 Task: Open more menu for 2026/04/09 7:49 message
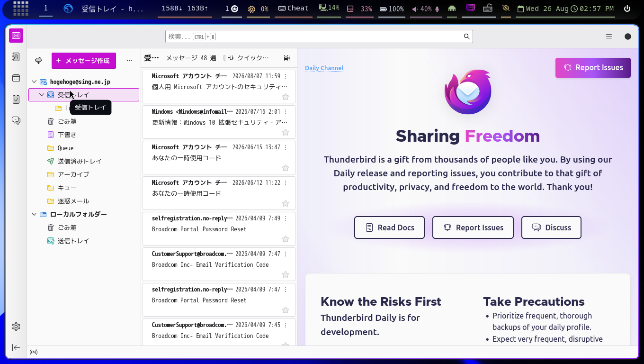(x=286, y=218)
